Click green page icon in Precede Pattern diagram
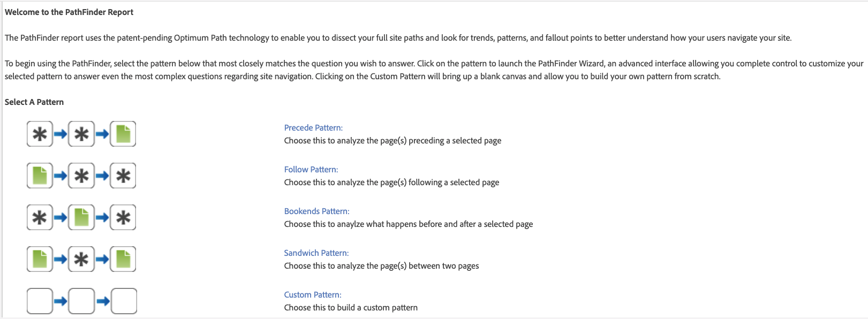The height and width of the screenshot is (319, 868). coord(123,134)
